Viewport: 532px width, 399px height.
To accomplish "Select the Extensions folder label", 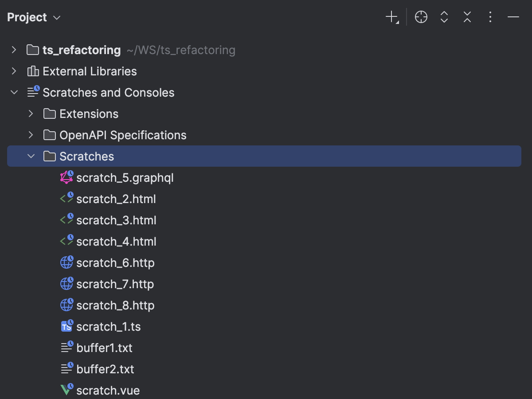I will click(x=89, y=114).
